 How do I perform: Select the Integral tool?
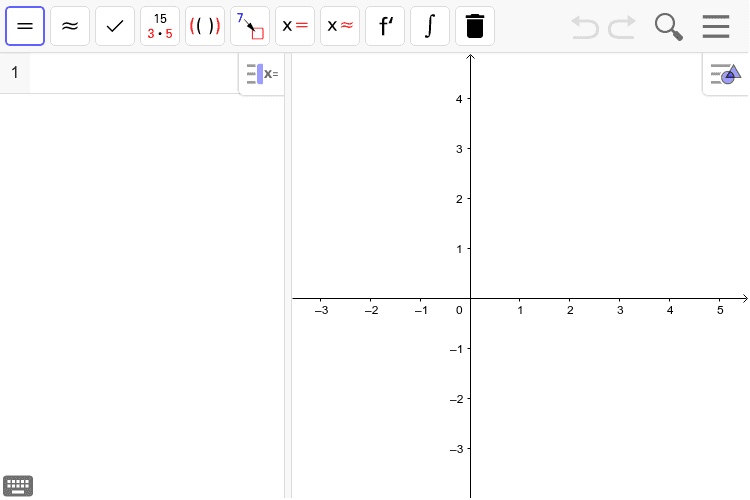coord(430,26)
